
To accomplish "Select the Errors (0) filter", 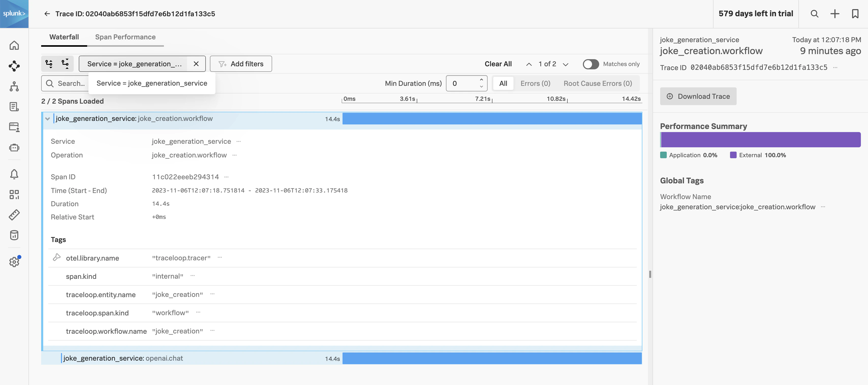I will (x=535, y=84).
